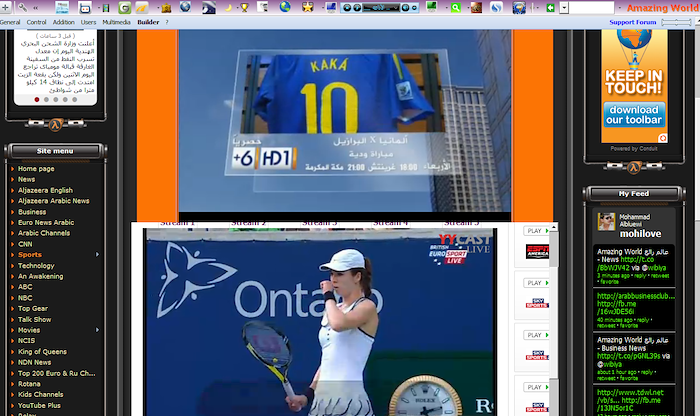Screen dimensions: 700x416
Task: Open the green G toolbar icon
Action: tap(125, 8)
